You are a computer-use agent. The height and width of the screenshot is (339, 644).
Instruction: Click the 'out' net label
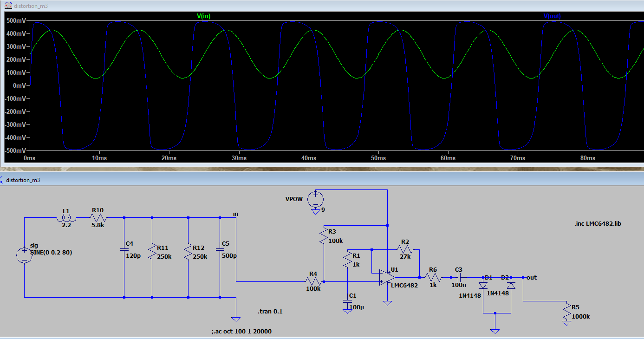532,277
